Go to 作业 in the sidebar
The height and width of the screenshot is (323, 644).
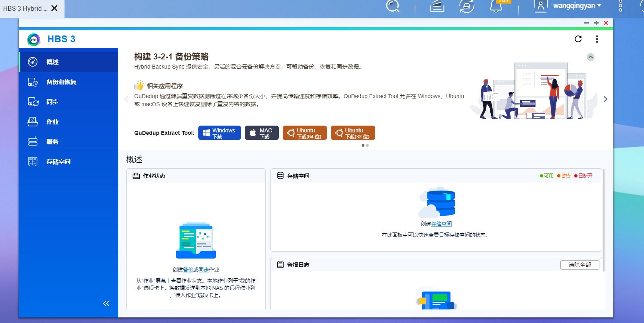69,122
